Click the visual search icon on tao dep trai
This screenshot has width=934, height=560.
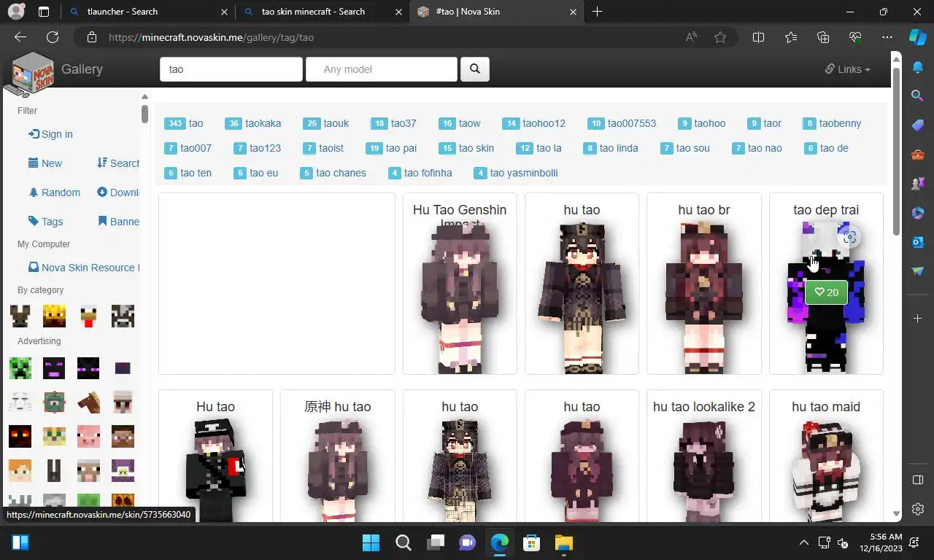pyautogui.click(x=849, y=237)
